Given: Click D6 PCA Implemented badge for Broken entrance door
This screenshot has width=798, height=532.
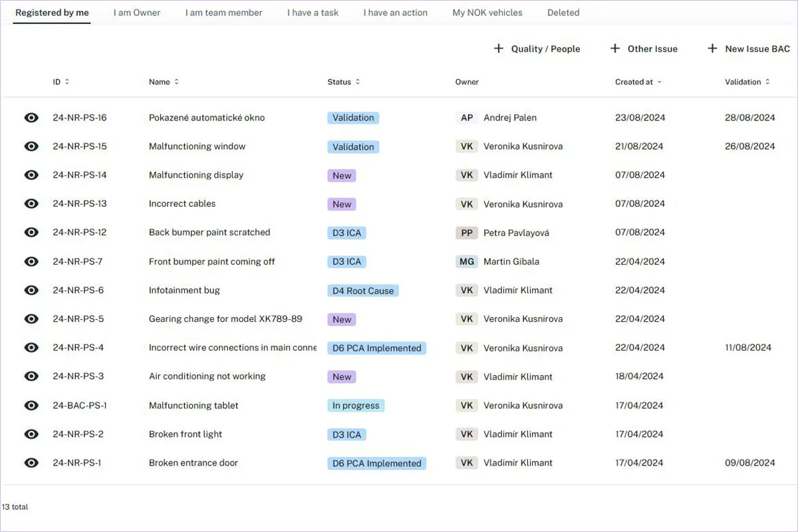Looking at the screenshot, I should coord(377,464).
